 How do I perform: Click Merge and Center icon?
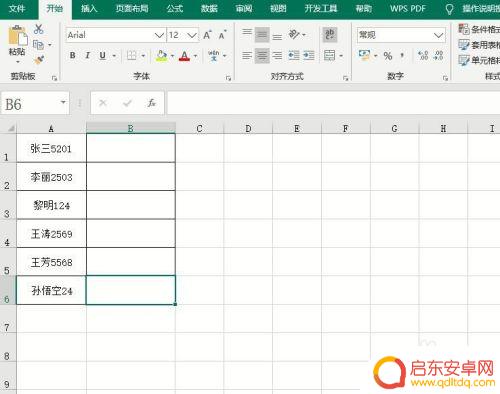[330, 55]
